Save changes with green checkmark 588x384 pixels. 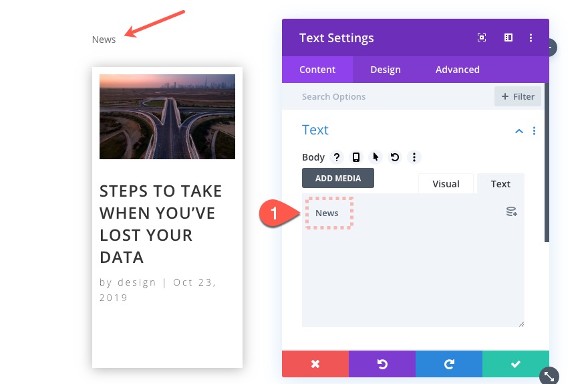coord(516,364)
